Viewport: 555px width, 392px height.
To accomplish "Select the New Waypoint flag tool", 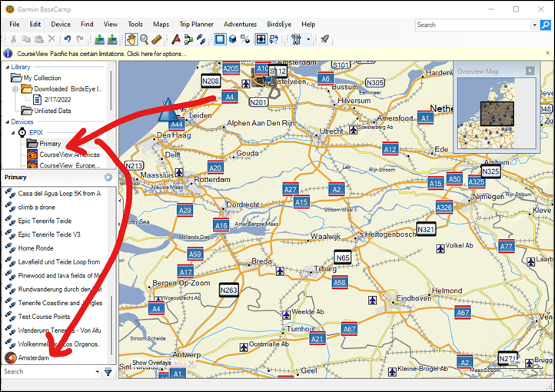I will click(176, 39).
